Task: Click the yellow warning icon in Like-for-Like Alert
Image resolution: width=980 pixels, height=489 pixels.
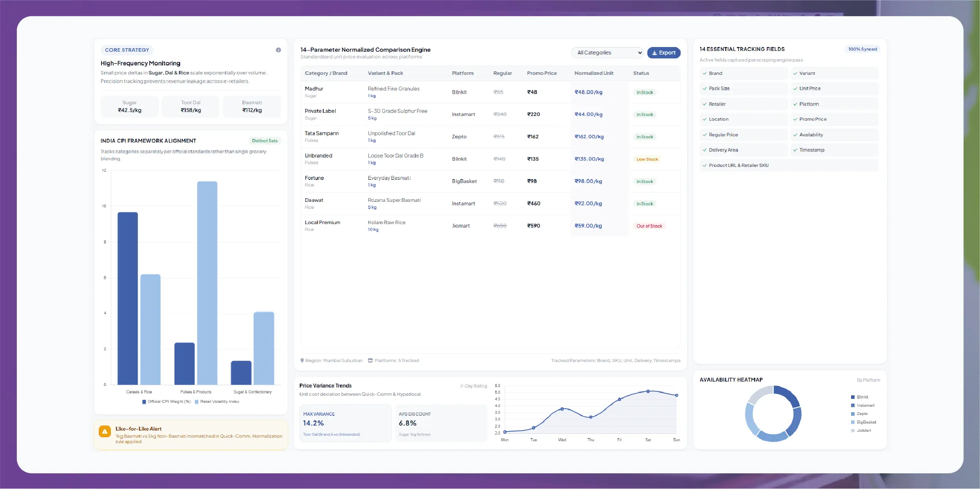Action: click(105, 432)
